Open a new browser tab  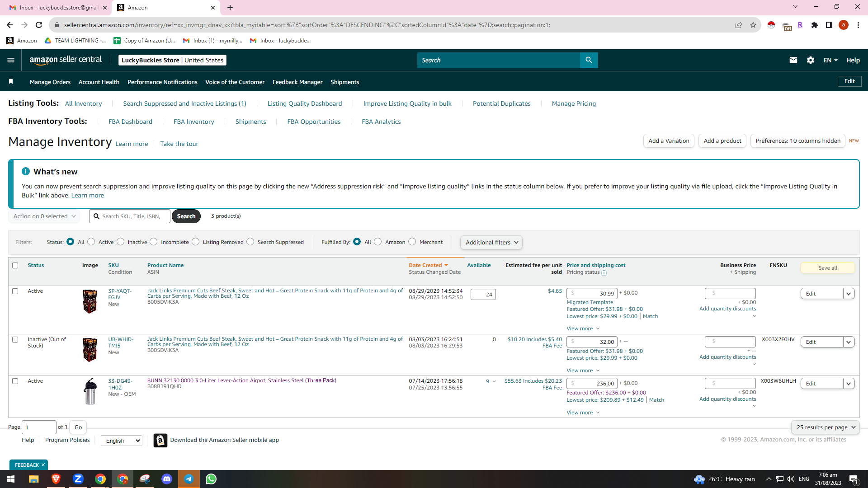click(x=230, y=8)
